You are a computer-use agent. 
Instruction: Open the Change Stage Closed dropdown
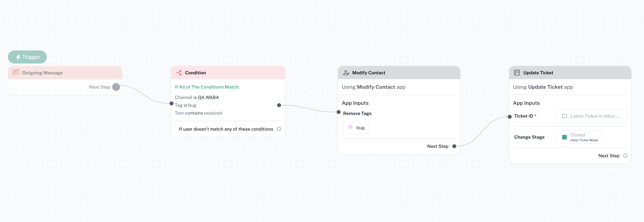point(579,137)
